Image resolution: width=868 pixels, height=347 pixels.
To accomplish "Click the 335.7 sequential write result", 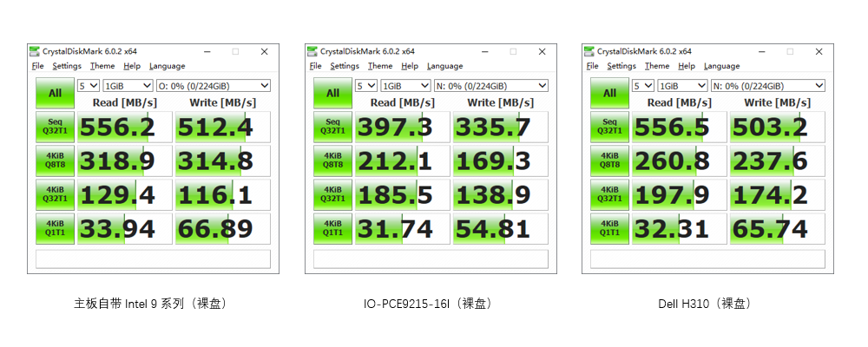I will point(501,127).
